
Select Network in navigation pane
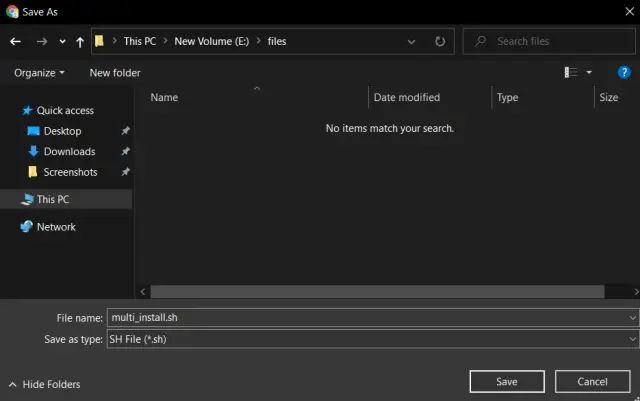56,227
